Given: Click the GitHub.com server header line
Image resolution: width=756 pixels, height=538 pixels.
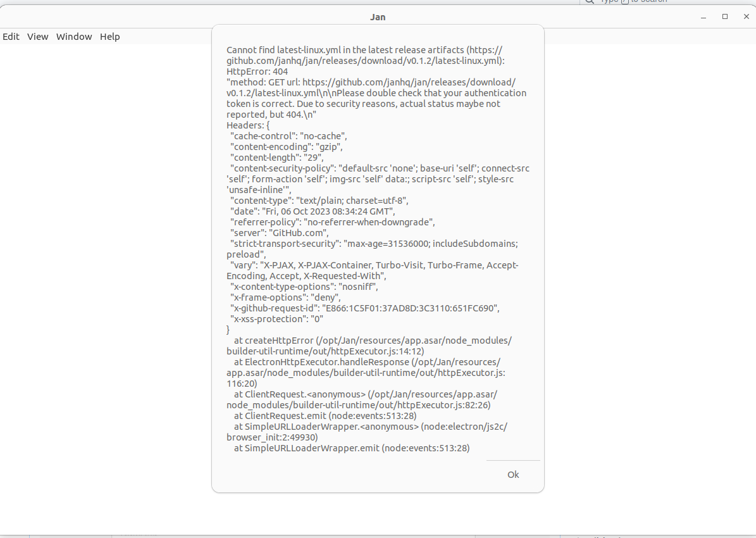Looking at the screenshot, I should click(289, 233).
